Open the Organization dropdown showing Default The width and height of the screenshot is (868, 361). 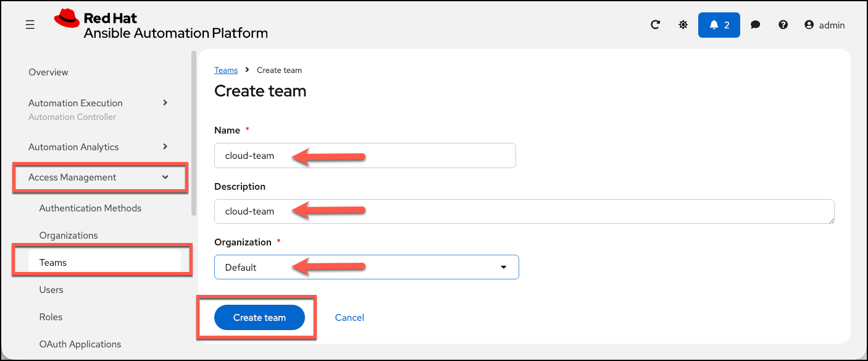pos(367,267)
